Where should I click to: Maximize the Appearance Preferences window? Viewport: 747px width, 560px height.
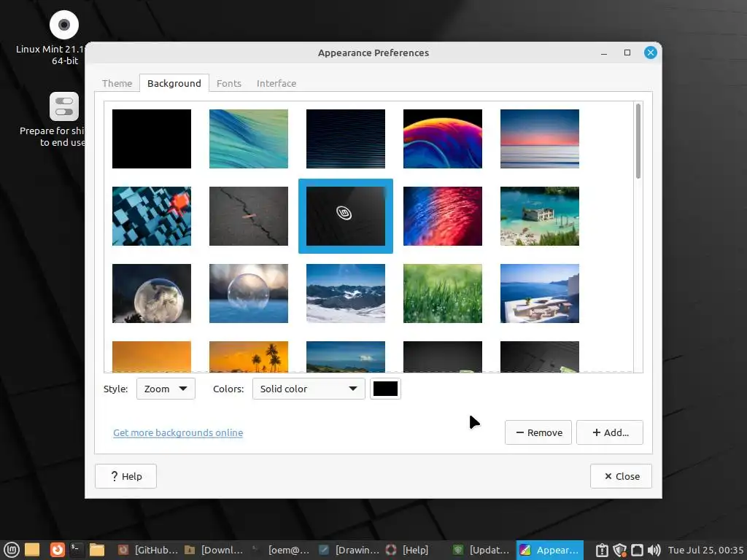pyautogui.click(x=627, y=52)
